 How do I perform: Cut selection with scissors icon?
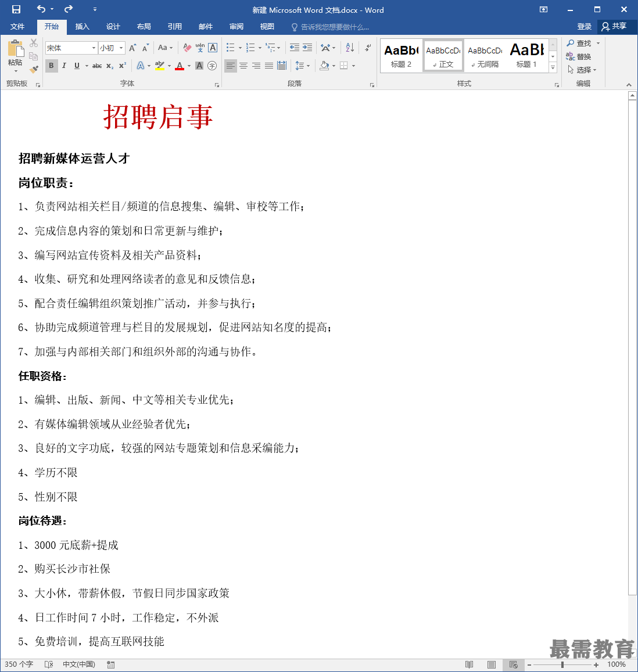pyautogui.click(x=34, y=43)
